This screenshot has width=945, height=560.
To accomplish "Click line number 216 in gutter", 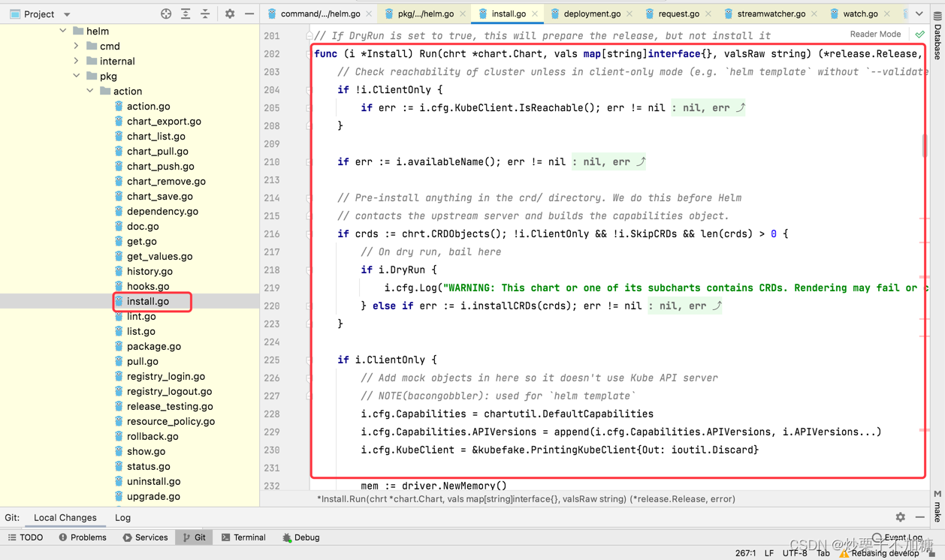I will point(272,233).
